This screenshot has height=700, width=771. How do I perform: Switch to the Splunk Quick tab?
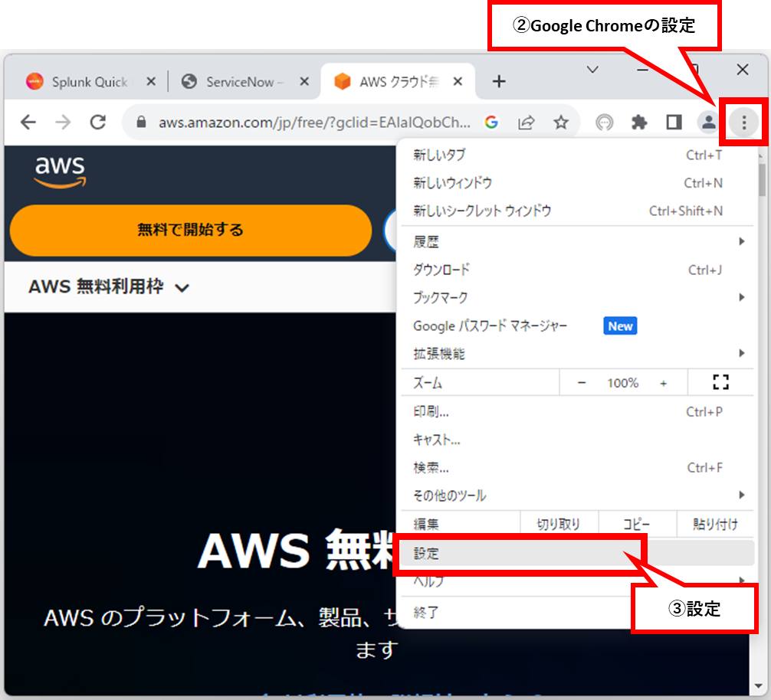[x=91, y=81]
